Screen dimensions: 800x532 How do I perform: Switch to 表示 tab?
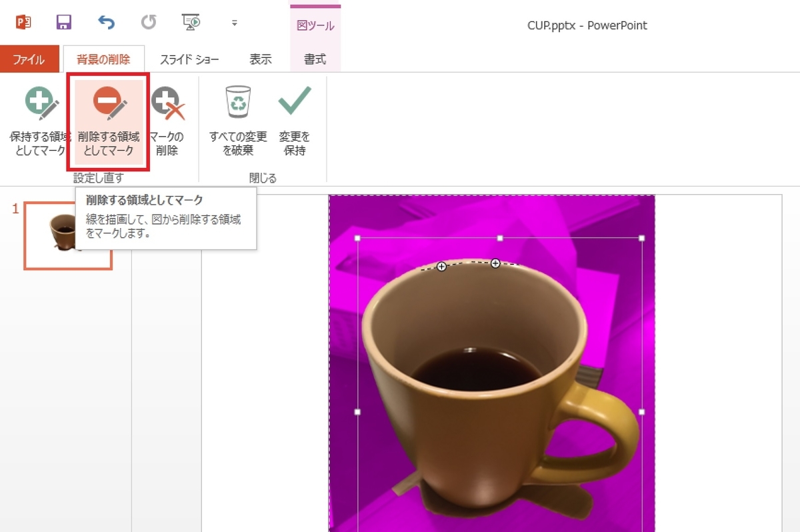261,59
